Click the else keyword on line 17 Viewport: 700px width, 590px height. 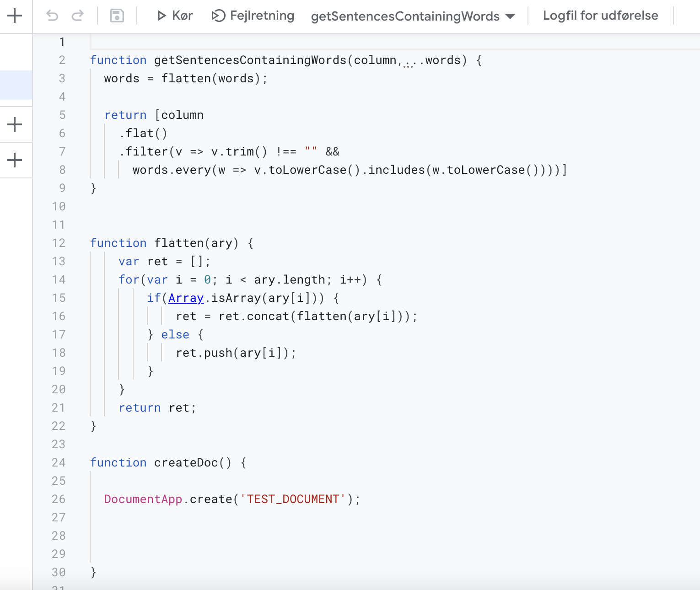point(175,335)
